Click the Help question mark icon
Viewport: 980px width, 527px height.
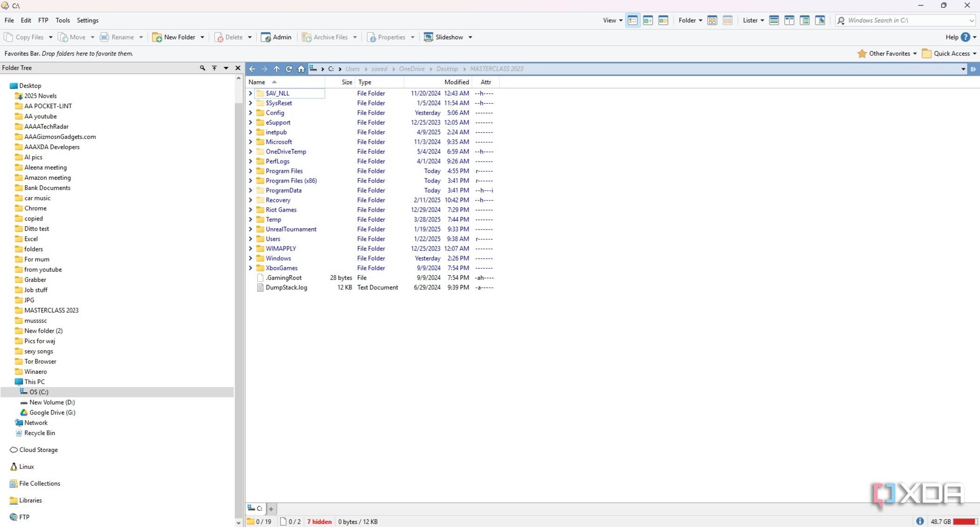[966, 37]
